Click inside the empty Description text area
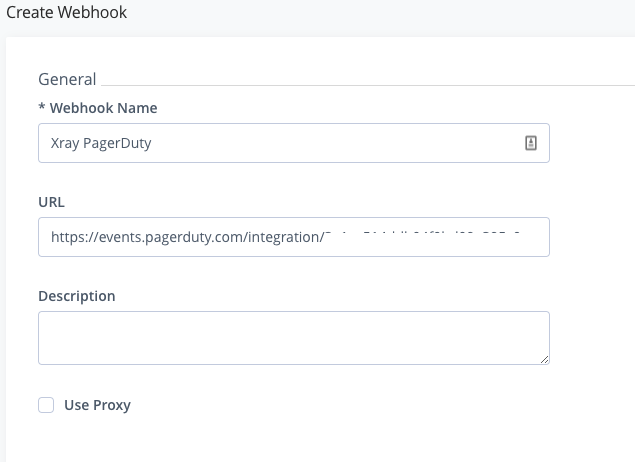This screenshot has height=462, width=635. 294,338
